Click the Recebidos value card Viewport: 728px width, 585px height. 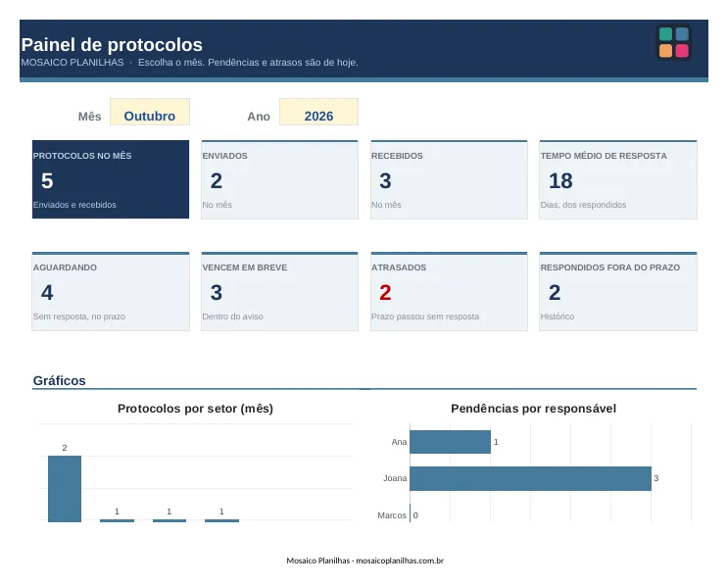(x=449, y=179)
